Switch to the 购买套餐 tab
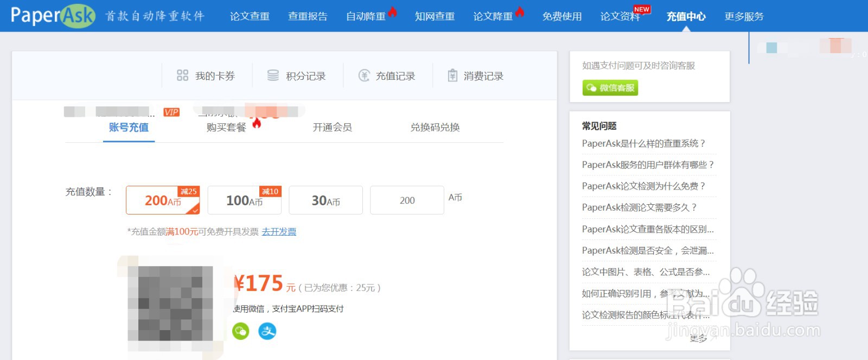 [226, 127]
